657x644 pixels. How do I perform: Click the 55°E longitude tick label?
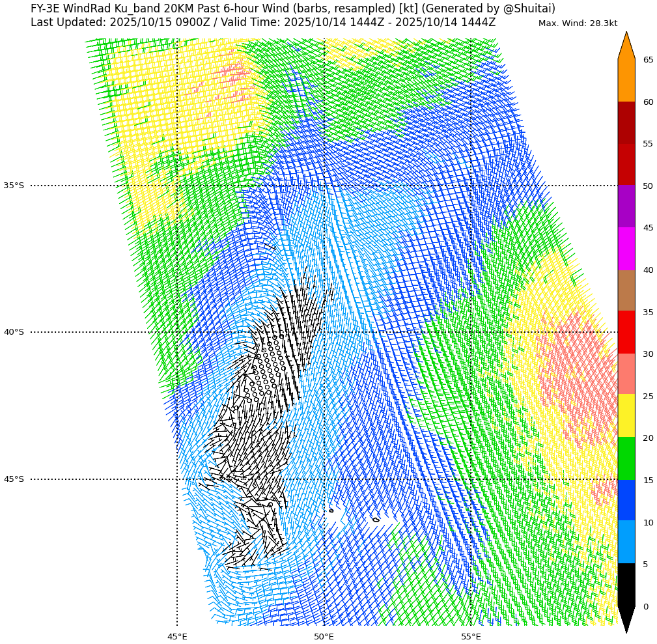coord(471,636)
